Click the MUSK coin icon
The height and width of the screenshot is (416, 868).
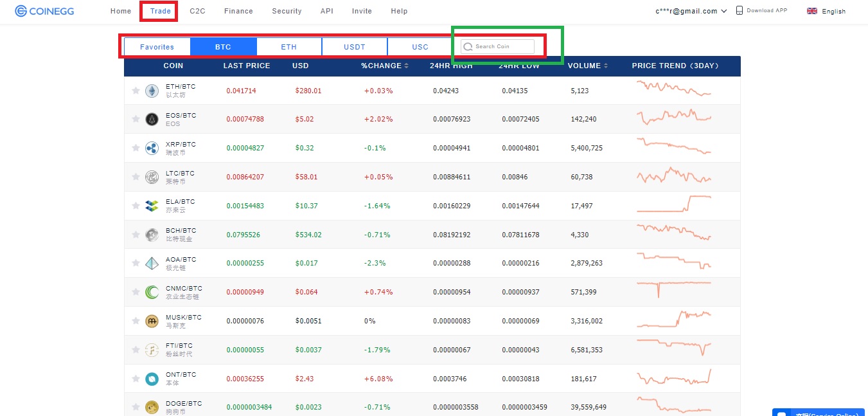(152, 321)
